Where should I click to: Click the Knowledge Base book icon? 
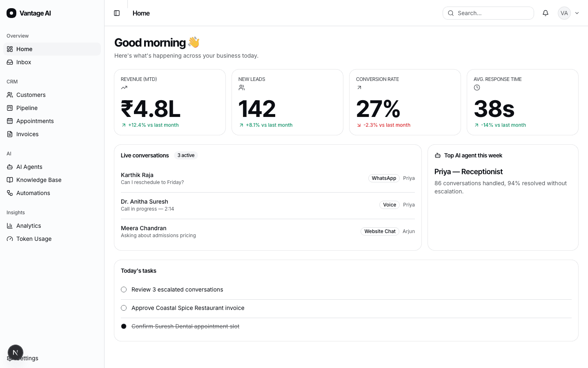click(x=10, y=180)
